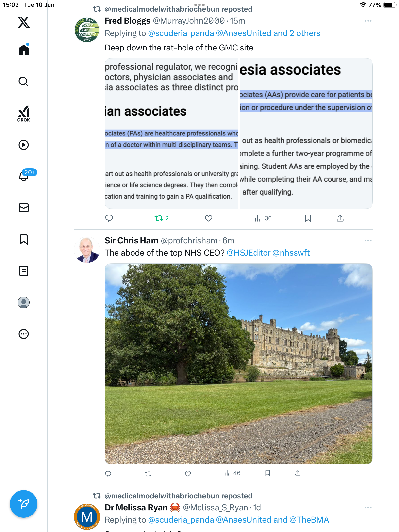Compose a new post with the blue button

[x=24, y=504]
